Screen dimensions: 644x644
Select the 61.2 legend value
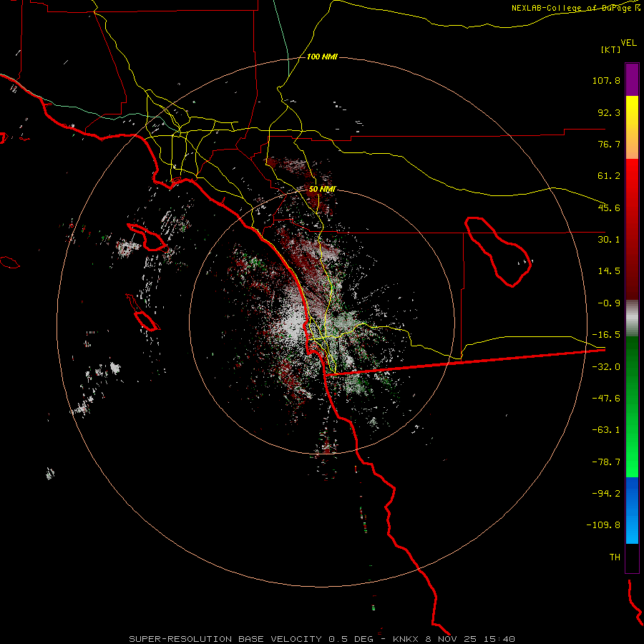coord(609,176)
